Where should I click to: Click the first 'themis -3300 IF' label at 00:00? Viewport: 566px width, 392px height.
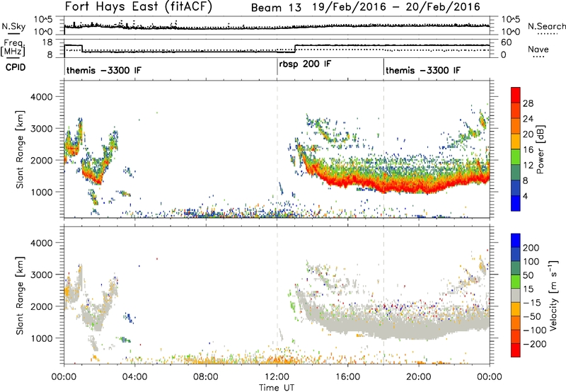pos(104,70)
